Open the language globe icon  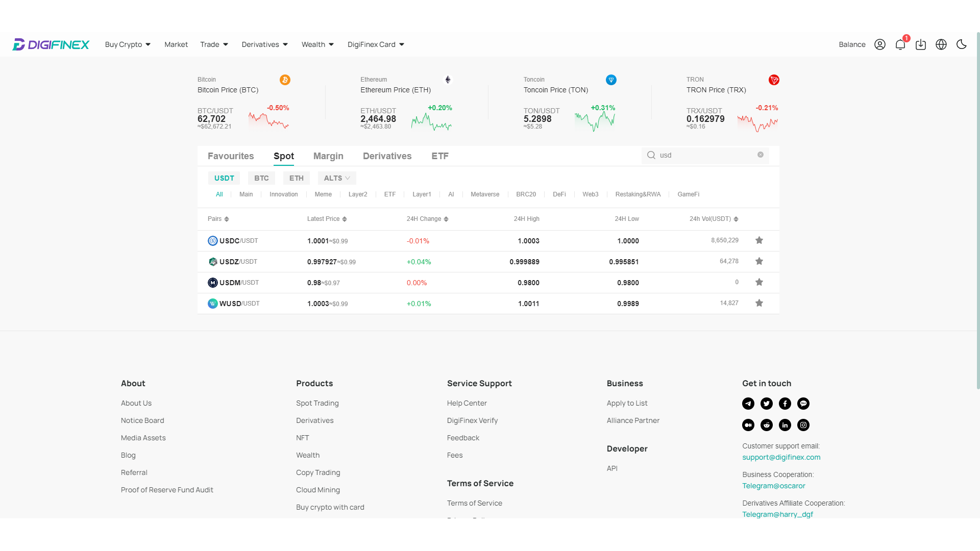(941, 44)
